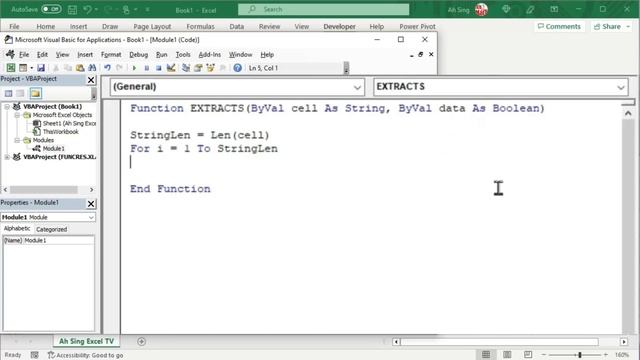This screenshot has width=640, height=360.
Task: Click the Redo arrow in VBA toolbar
Action: (x=119, y=68)
